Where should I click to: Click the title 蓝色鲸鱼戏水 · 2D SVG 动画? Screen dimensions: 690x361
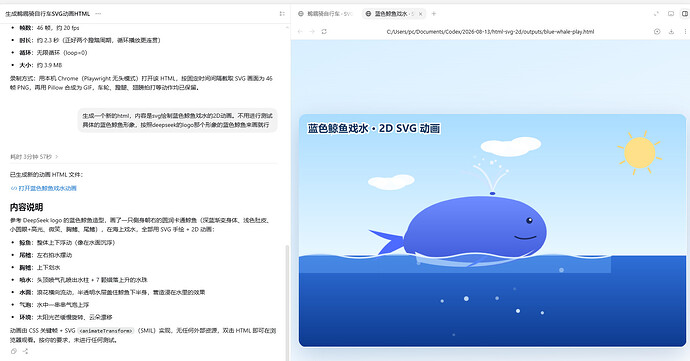[374, 128]
